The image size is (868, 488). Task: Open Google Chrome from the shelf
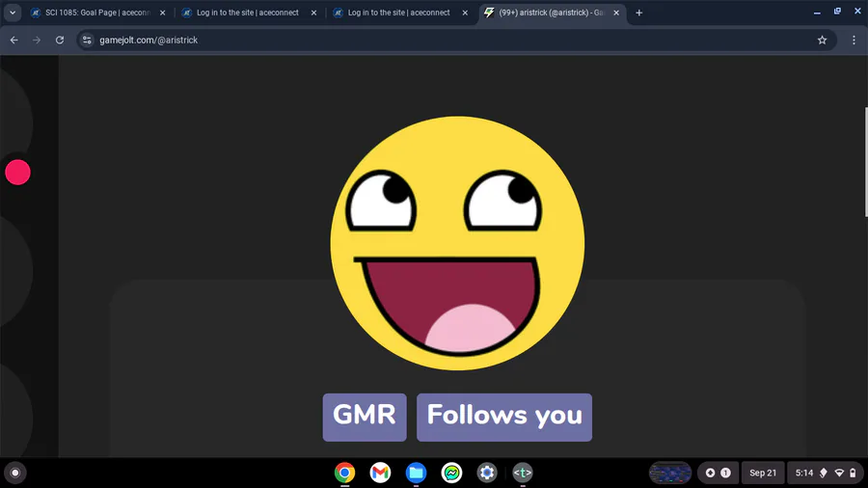(x=344, y=473)
